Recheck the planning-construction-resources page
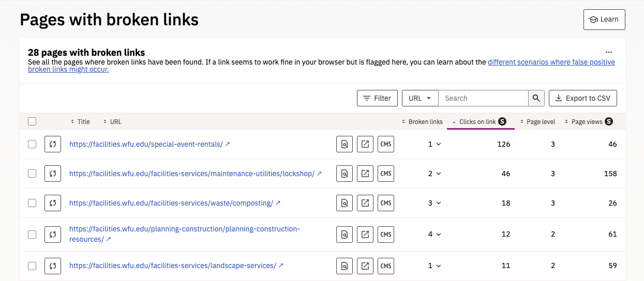Image resolution: width=644 pixels, height=281 pixels. click(53, 235)
